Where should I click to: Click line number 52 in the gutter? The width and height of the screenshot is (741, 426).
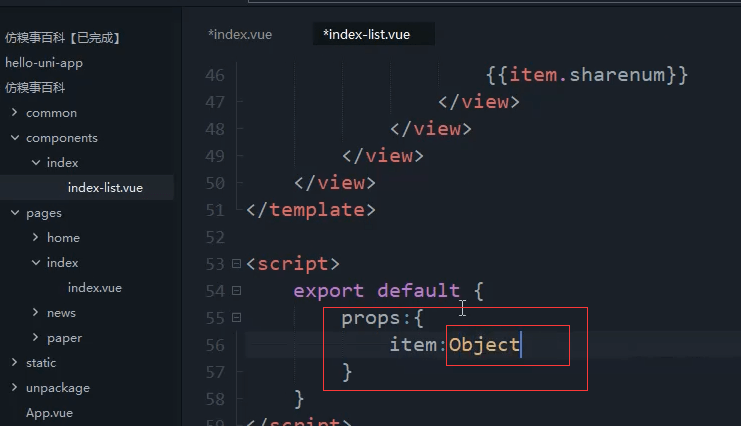(215, 237)
